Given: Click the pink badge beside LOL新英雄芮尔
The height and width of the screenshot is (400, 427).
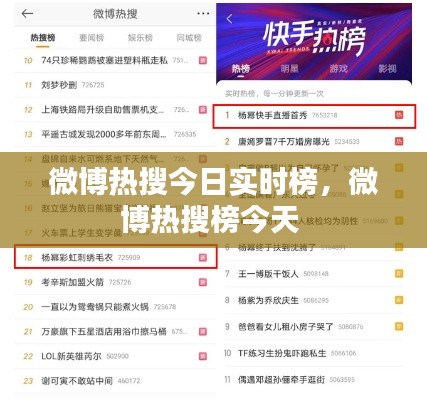Looking at the screenshot, I should [203, 356].
